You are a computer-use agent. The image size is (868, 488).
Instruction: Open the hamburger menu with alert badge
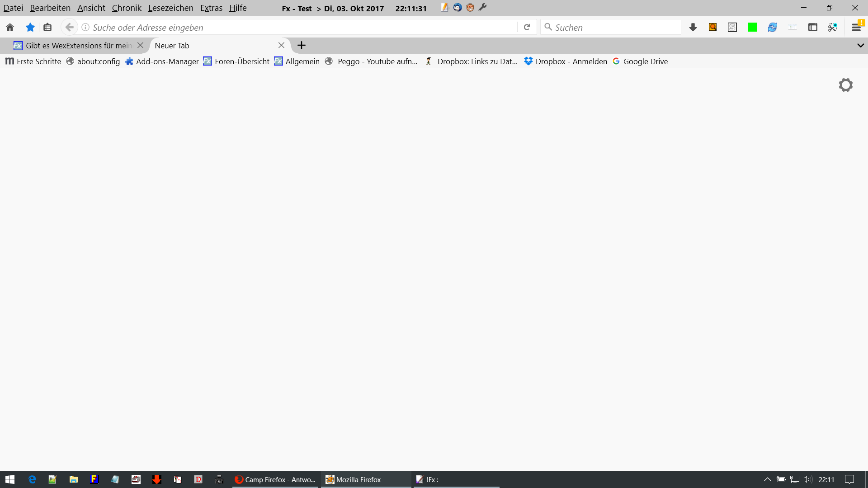click(x=856, y=27)
